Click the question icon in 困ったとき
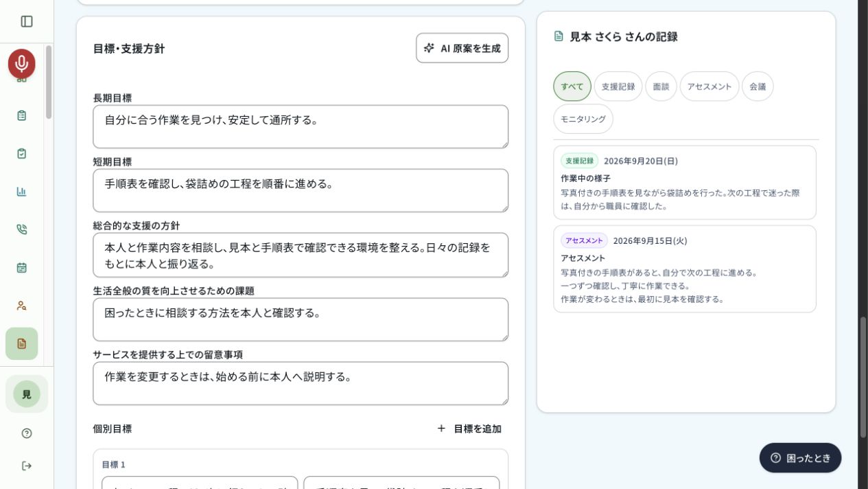Viewport: 868px width, 489px height. pyautogui.click(x=776, y=457)
